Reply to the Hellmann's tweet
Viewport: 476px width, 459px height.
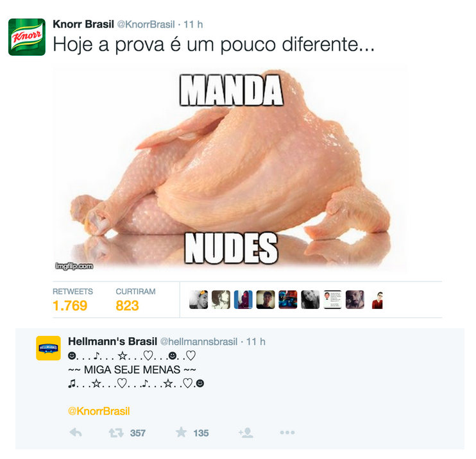tap(76, 432)
